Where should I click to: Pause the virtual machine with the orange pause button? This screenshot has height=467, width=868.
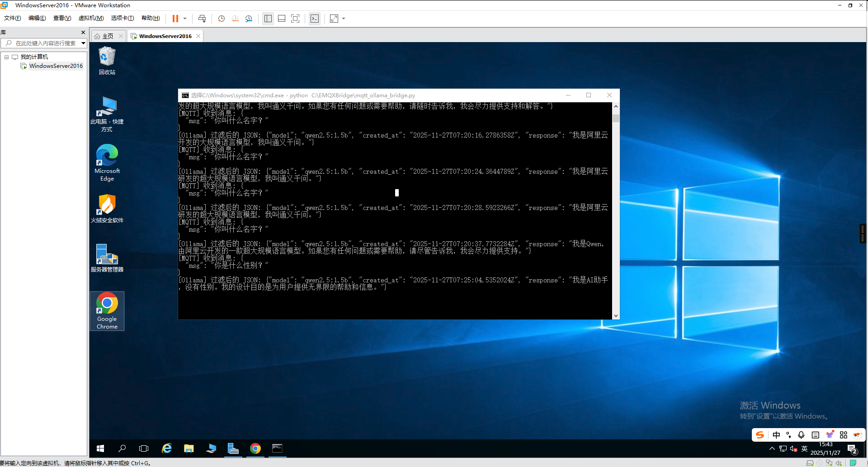175,19
